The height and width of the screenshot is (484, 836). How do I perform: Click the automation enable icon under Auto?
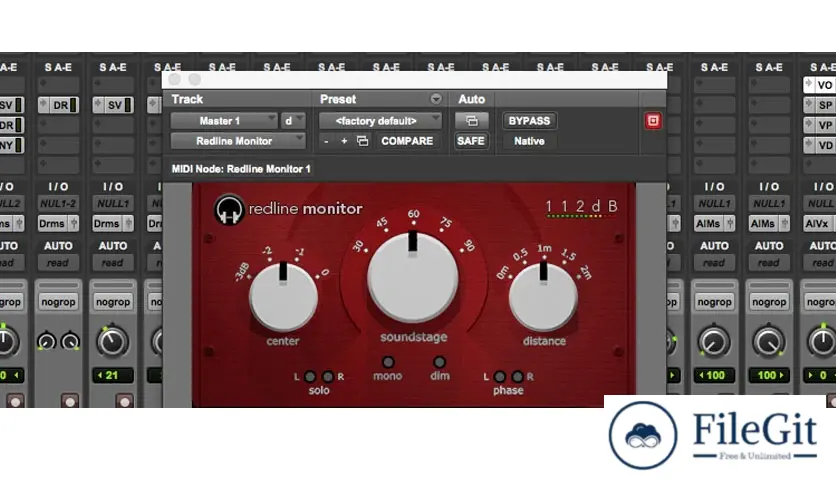471,121
